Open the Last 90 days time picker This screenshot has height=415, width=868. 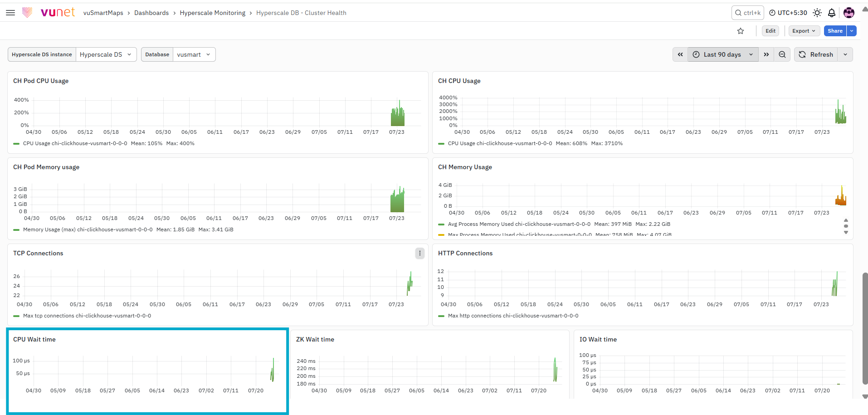723,54
